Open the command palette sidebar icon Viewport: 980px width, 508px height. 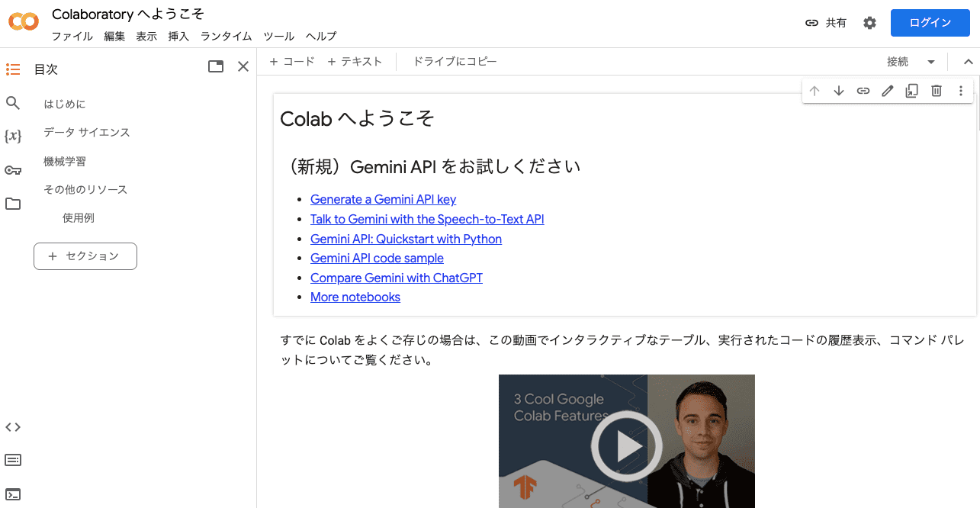coord(13,459)
